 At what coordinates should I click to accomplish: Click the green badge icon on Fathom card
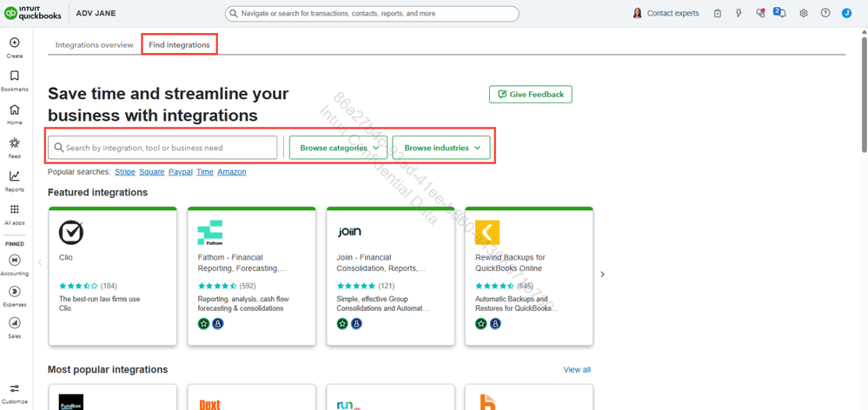point(203,323)
